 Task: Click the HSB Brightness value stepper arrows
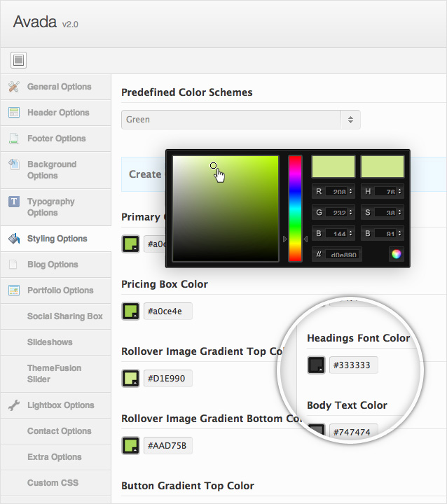pos(399,233)
